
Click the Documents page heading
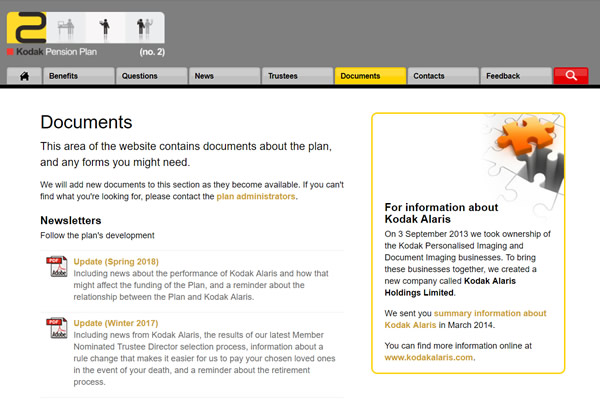(86, 122)
